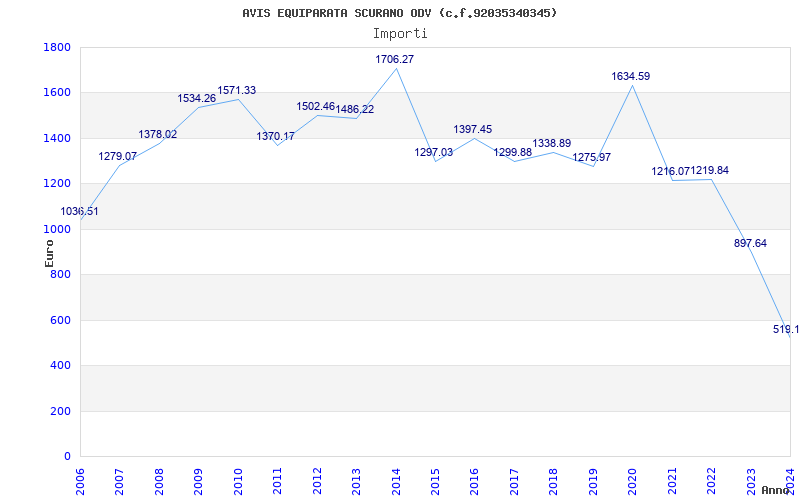This screenshot has height=500, width=800.
Task: Click the 2012 year label
Action: coord(317,481)
